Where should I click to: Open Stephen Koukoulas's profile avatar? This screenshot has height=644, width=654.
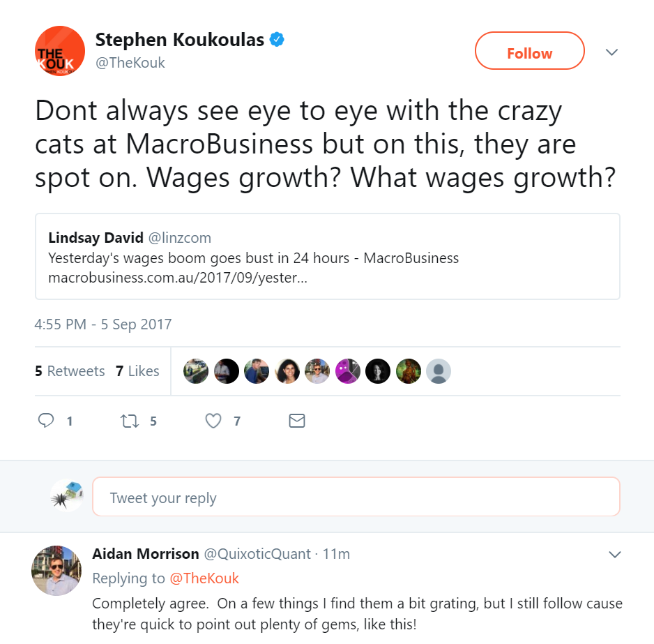(x=60, y=51)
